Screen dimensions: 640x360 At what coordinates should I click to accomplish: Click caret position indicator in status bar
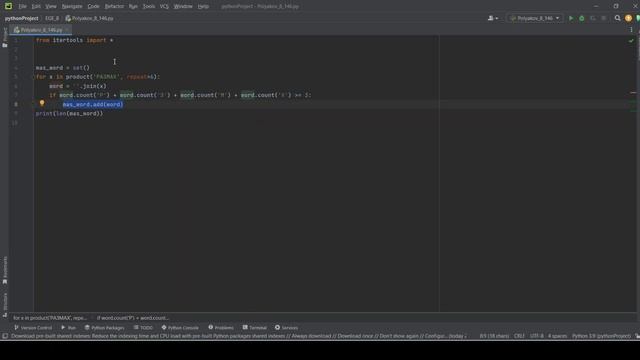click(x=494, y=336)
